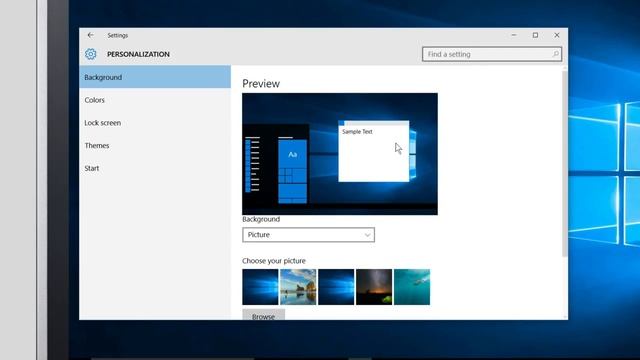Open the Start section

(x=155, y=168)
